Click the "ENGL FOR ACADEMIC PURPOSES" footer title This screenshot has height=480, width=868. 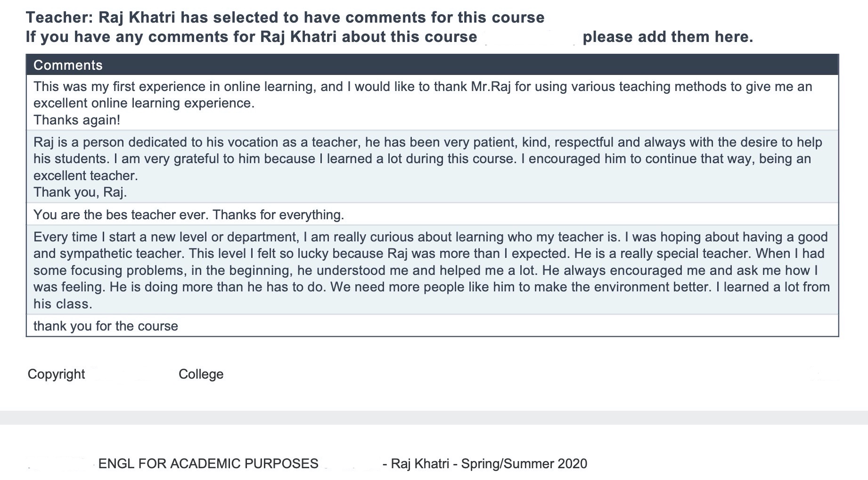pyautogui.click(x=208, y=464)
